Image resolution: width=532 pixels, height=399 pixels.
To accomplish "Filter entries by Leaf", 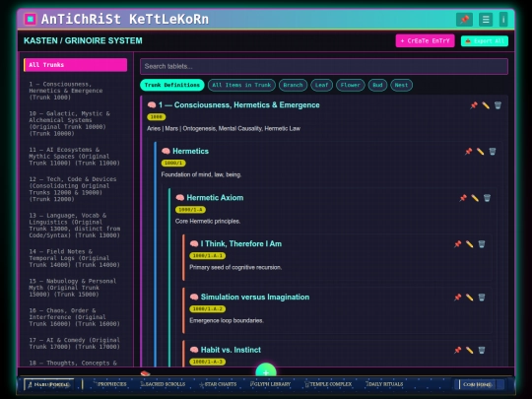I will tap(321, 85).
